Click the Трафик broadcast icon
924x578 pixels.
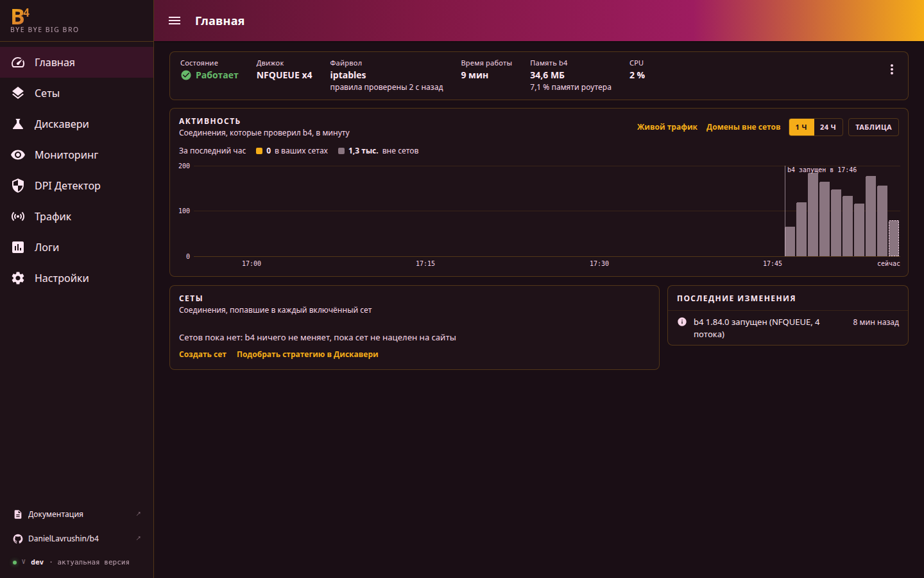coord(18,216)
